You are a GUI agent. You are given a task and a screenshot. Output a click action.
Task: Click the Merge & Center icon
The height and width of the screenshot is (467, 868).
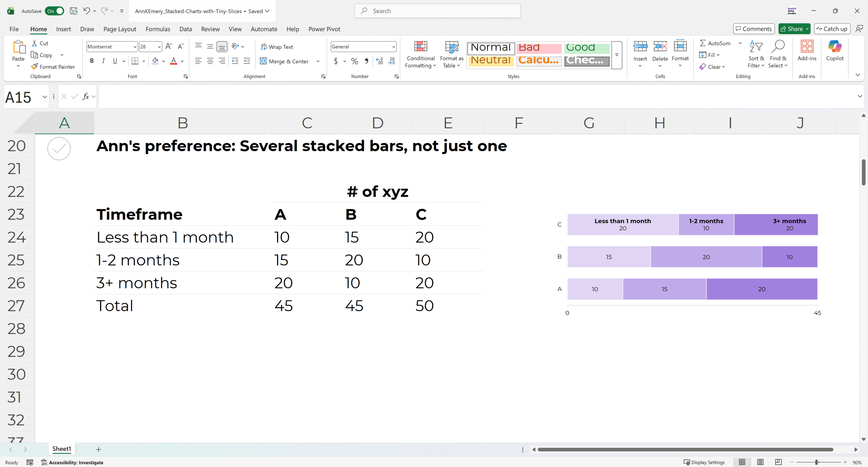pyautogui.click(x=263, y=61)
